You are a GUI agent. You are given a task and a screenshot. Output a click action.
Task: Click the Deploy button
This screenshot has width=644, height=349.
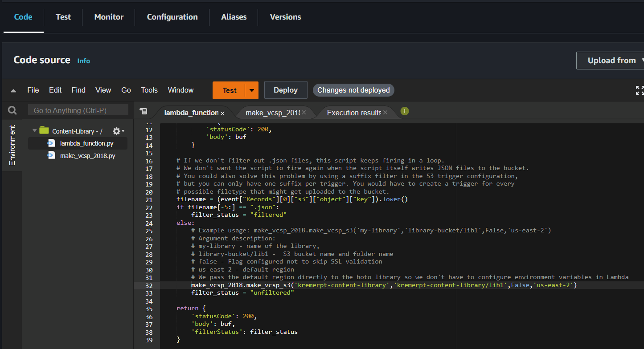coord(286,90)
